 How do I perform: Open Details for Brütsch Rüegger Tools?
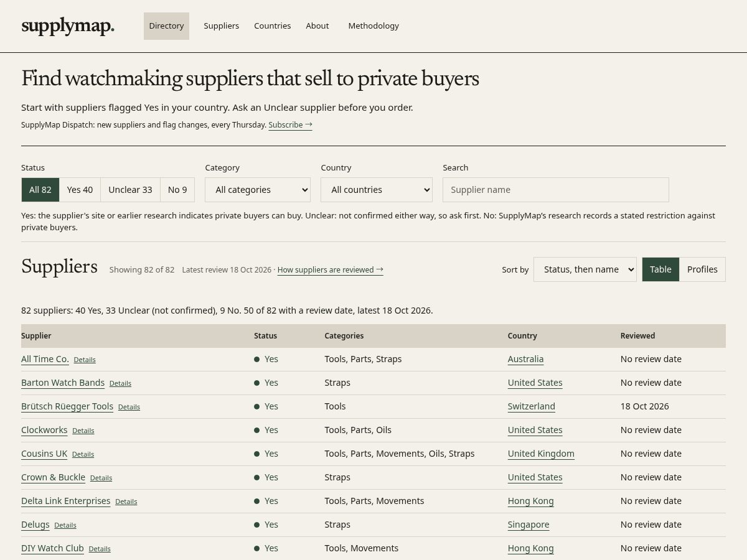(x=129, y=407)
